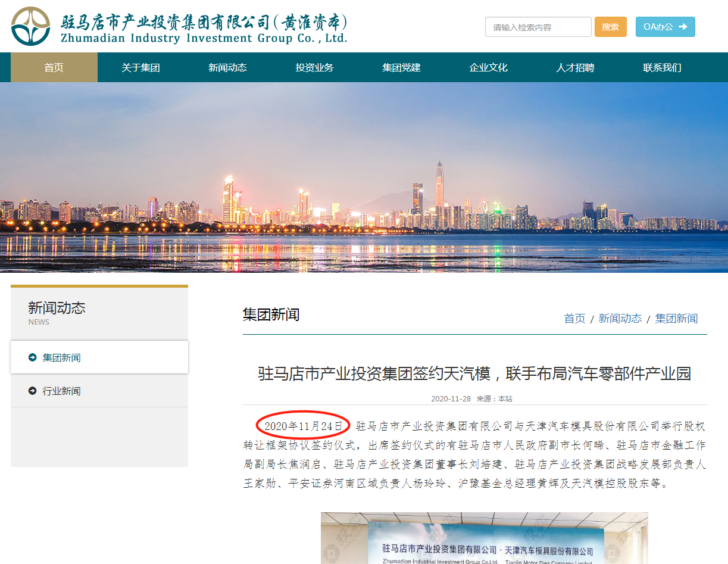Screen dimensions: 728x564
Task: Click the search input field
Action: (538, 27)
